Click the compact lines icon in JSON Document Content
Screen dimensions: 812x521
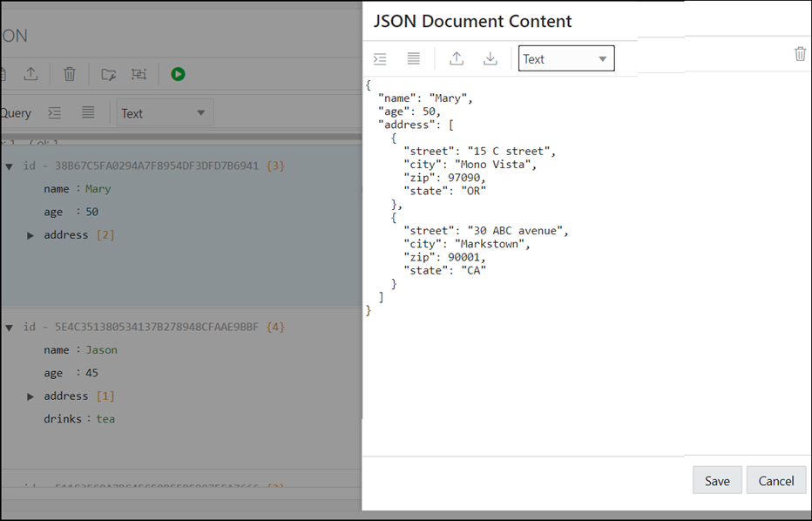(413, 58)
